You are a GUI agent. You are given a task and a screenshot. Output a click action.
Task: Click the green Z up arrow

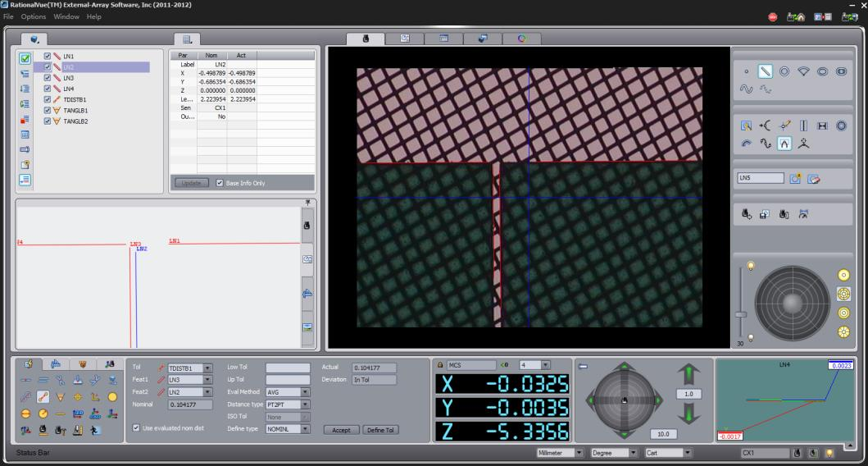pyautogui.click(x=688, y=375)
